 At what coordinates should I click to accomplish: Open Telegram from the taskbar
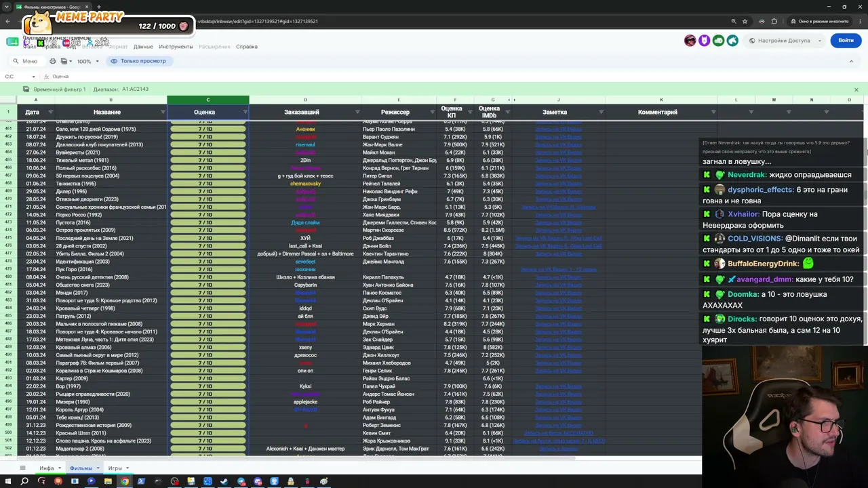pyautogui.click(x=241, y=481)
